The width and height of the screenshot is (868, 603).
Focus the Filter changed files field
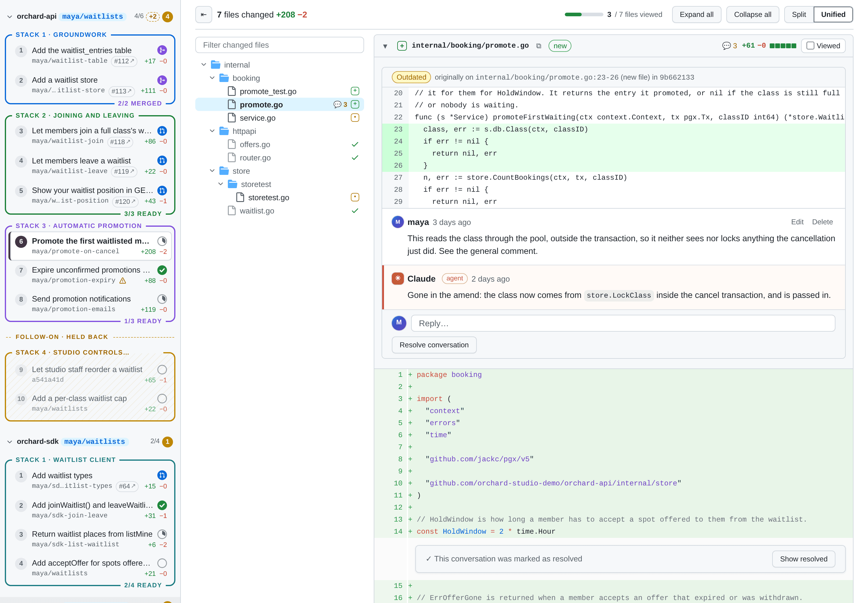pyautogui.click(x=279, y=45)
